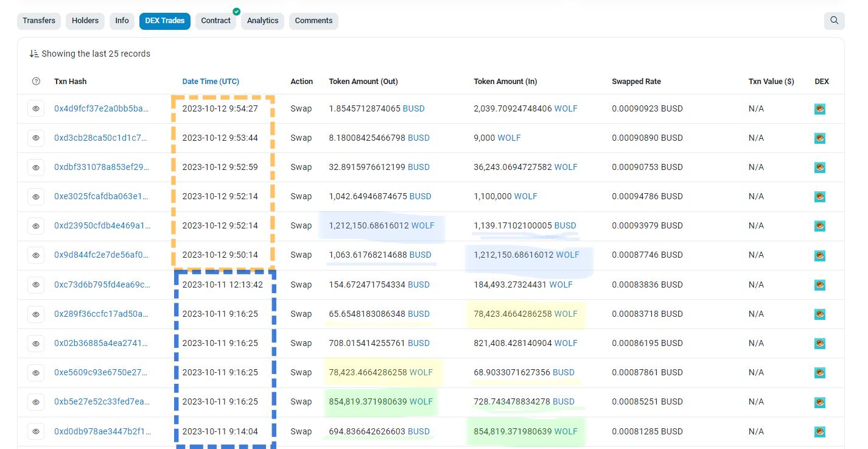Open transaction hash 0xdbf331078a853ef29 link
This screenshot has width=868, height=449.
click(x=101, y=167)
